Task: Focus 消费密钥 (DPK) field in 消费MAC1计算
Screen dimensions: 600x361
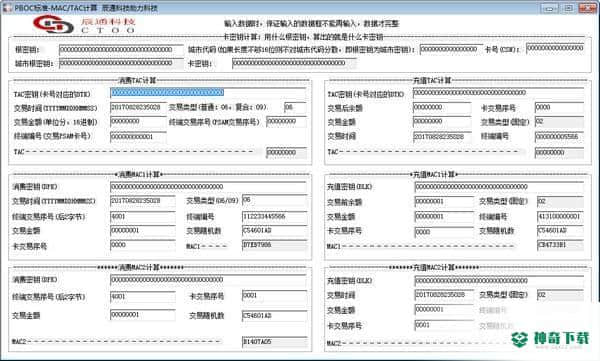Action: 208,187
